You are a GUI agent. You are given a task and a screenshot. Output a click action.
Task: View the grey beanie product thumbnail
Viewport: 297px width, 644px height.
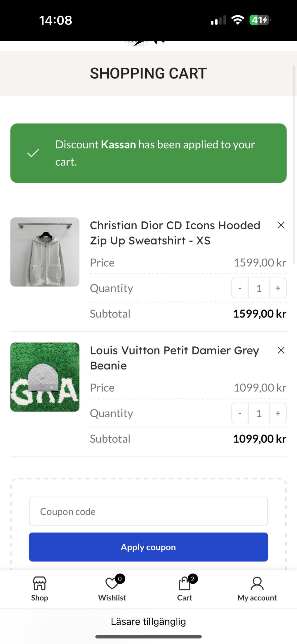click(45, 377)
